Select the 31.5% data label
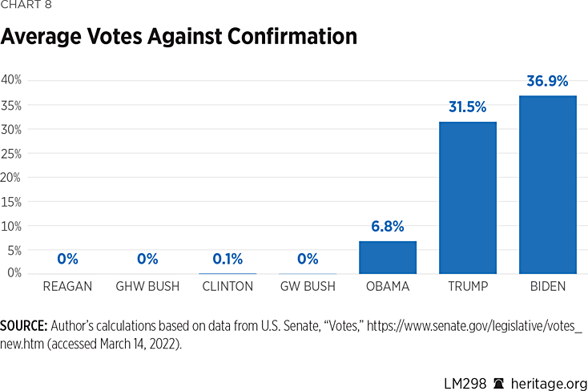The height and width of the screenshot is (391, 588). point(467,107)
